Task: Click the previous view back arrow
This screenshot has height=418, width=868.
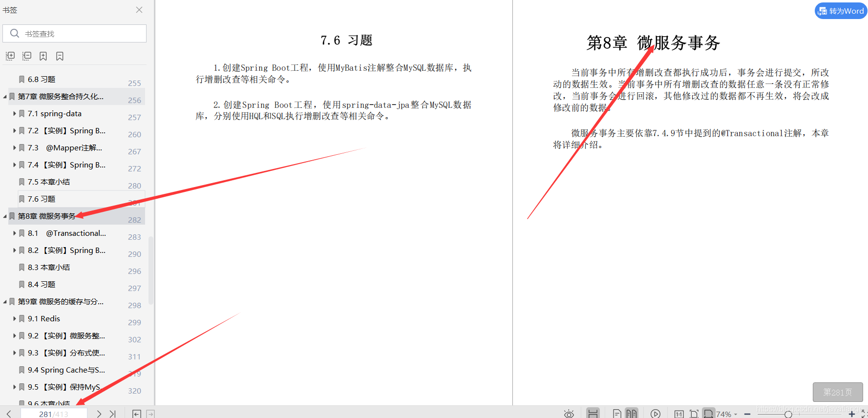Action: pyautogui.click(x=137, y=414)
